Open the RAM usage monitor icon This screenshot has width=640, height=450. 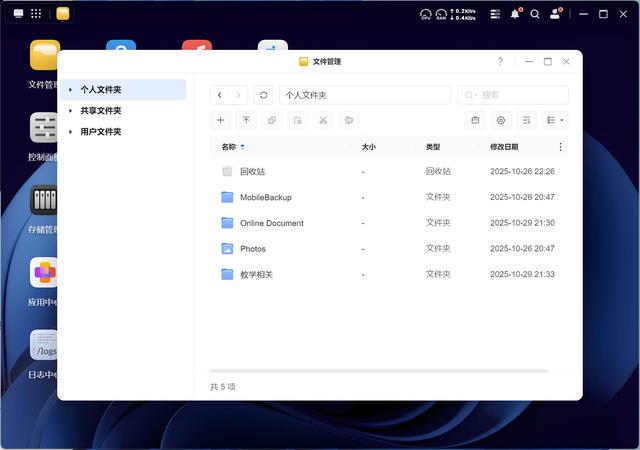tap(441, 15)
